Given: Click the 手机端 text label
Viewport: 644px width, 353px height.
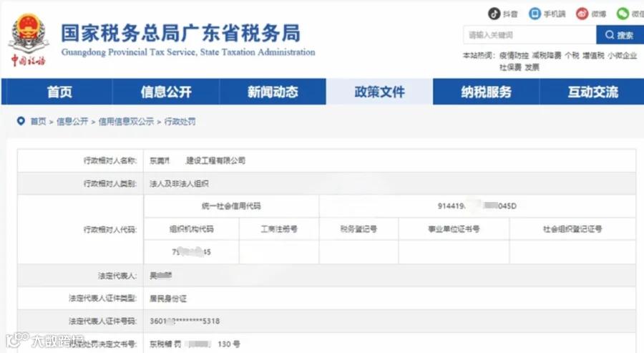Looking at the screenshot, I should [555, 14].
